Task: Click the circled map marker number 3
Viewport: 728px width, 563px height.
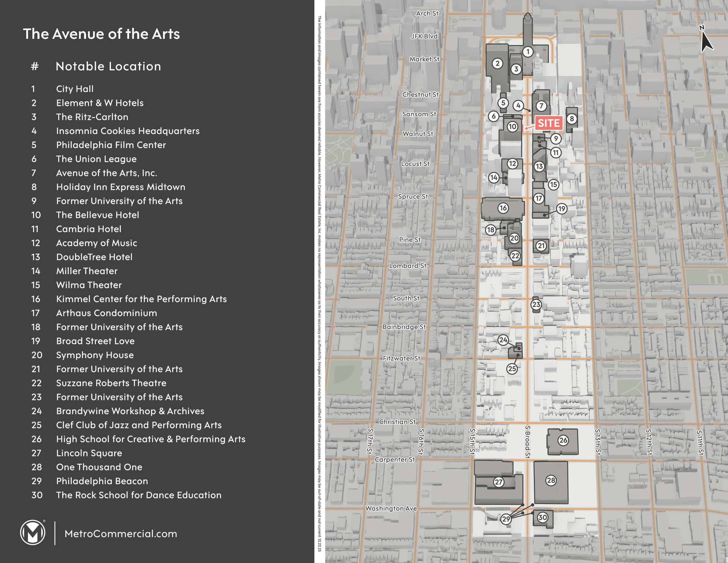Action: click(x=516, y=69)
